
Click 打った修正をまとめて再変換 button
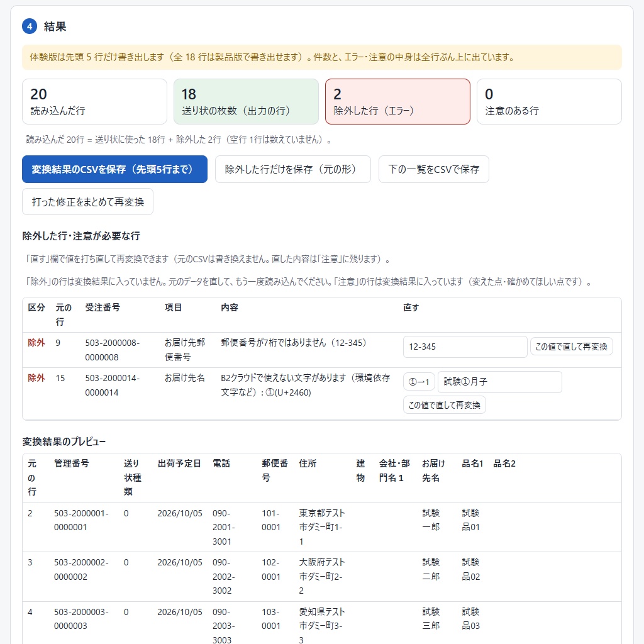87,202
